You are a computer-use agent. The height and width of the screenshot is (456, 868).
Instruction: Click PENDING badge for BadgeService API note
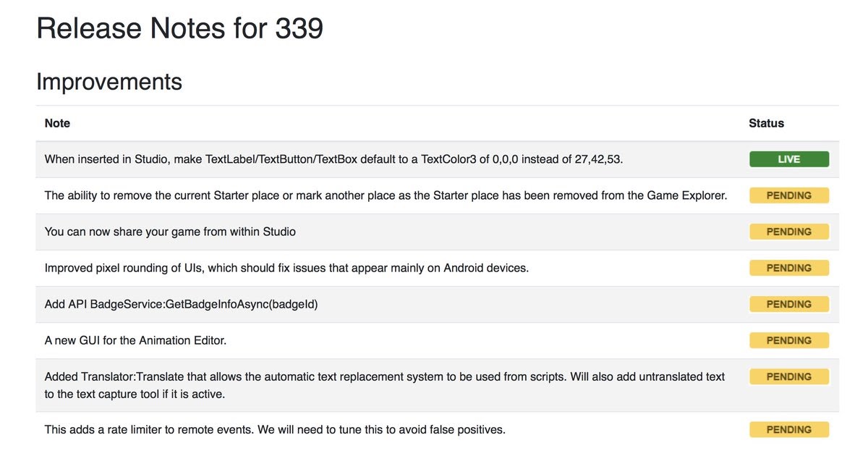[x=788, y=304]
